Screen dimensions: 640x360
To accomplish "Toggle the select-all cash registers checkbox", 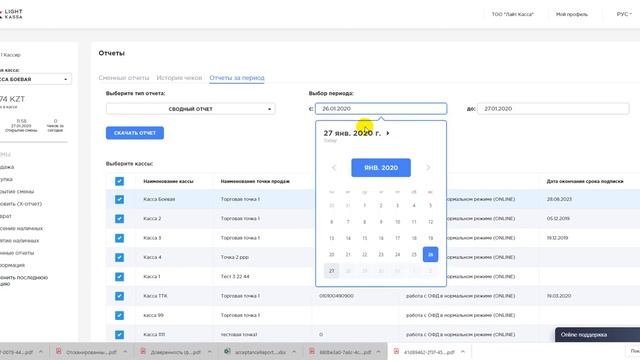I will [x=119, y=181].
